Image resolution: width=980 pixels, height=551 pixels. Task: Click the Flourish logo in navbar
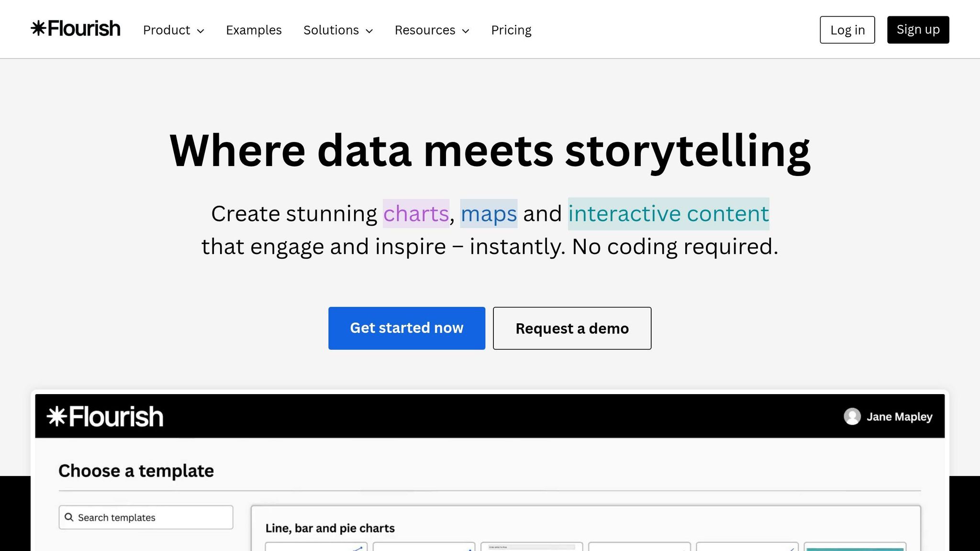coord(76,29)
